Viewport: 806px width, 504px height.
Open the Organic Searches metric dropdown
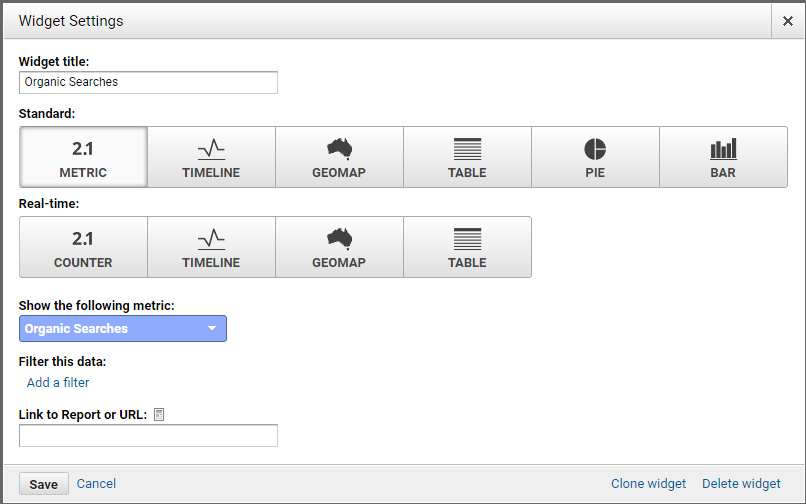[123, 329]
